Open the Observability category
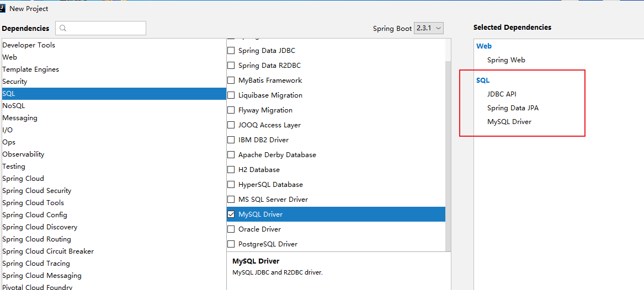The image size is (644, 290). pos(113,154)
